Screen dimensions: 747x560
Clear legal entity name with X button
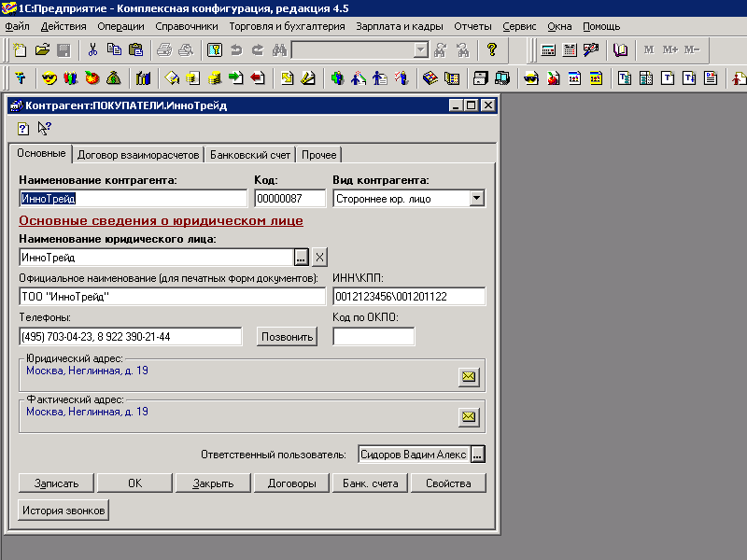pos(319,258)
